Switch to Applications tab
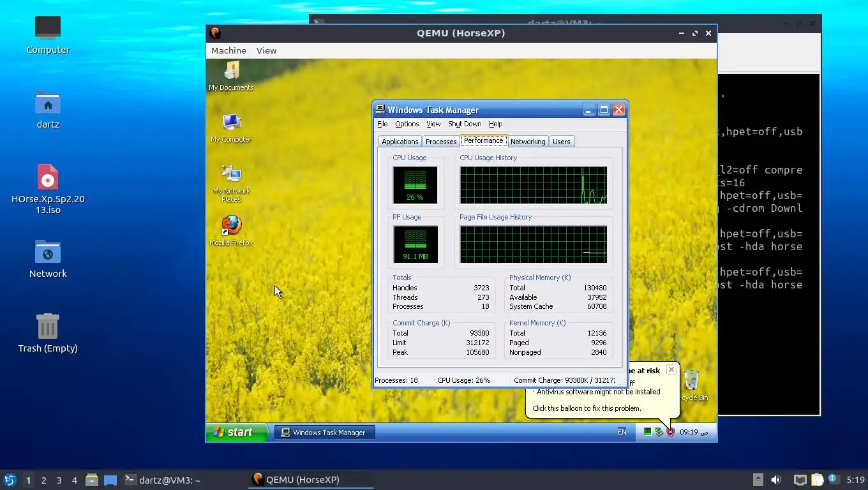 400,142
